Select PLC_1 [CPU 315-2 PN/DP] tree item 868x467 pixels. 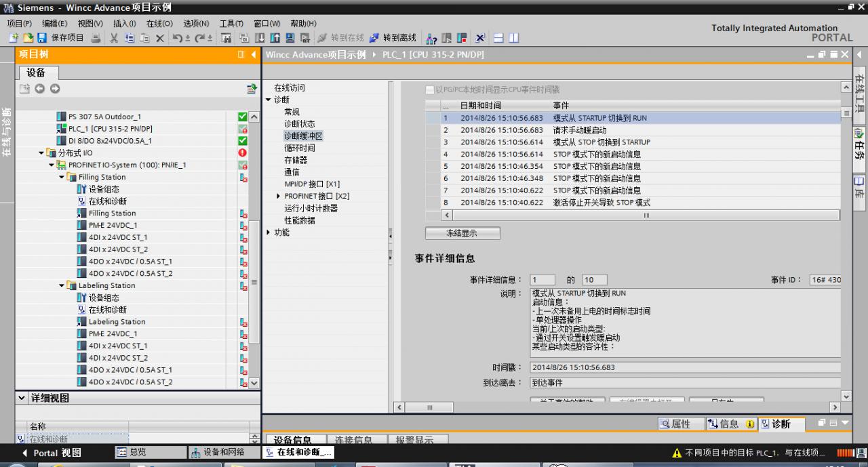pyautogui.click(x=111, y=129)
